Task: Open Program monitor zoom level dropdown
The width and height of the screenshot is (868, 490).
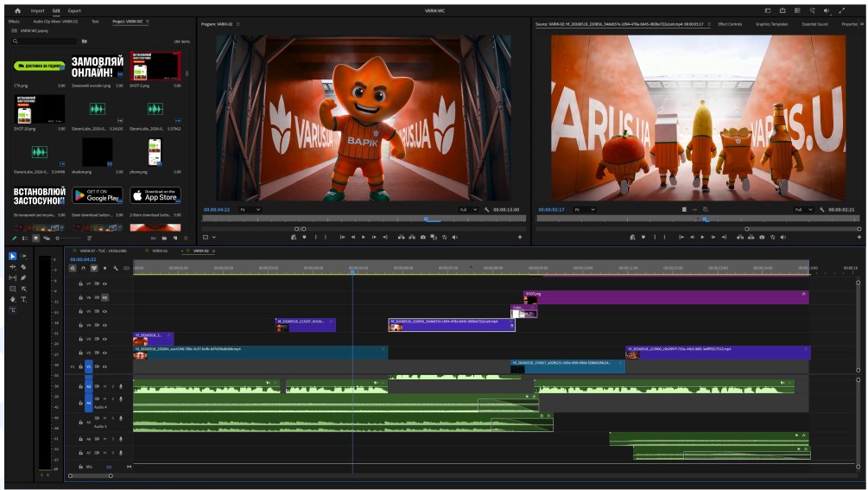Action: [x=250, y=210]
